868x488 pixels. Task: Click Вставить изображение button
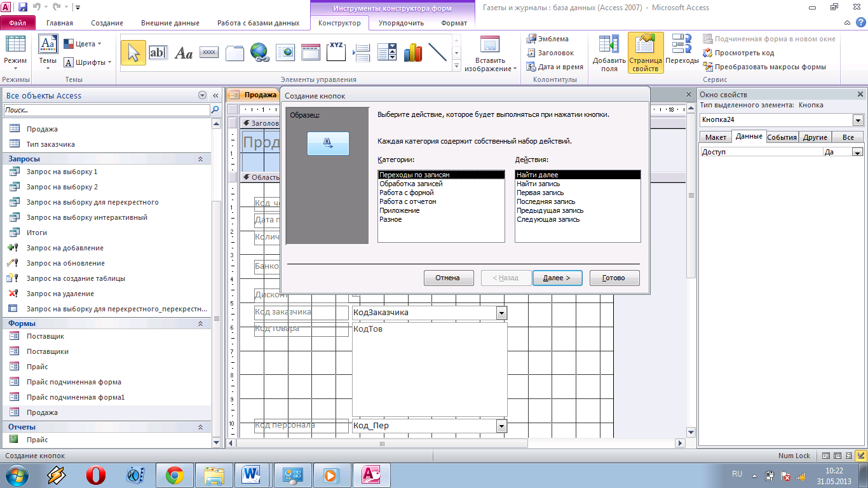tap(490, 54)
